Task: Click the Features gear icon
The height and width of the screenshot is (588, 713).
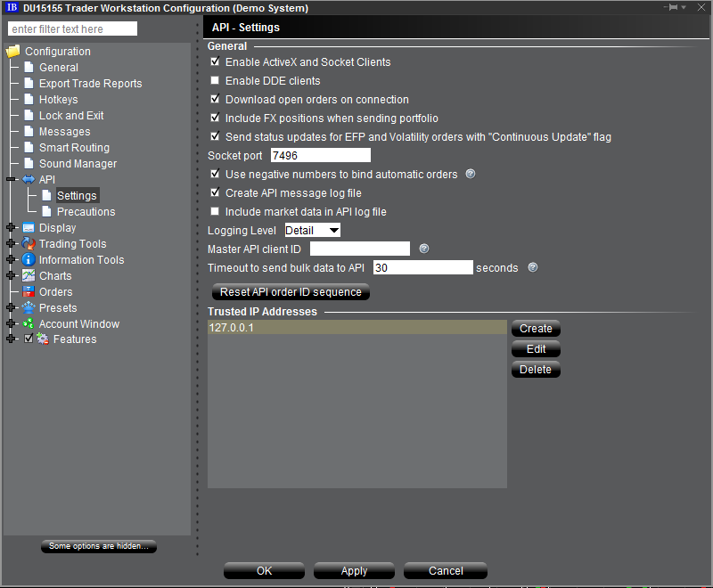Action: [x=43, y=339]
